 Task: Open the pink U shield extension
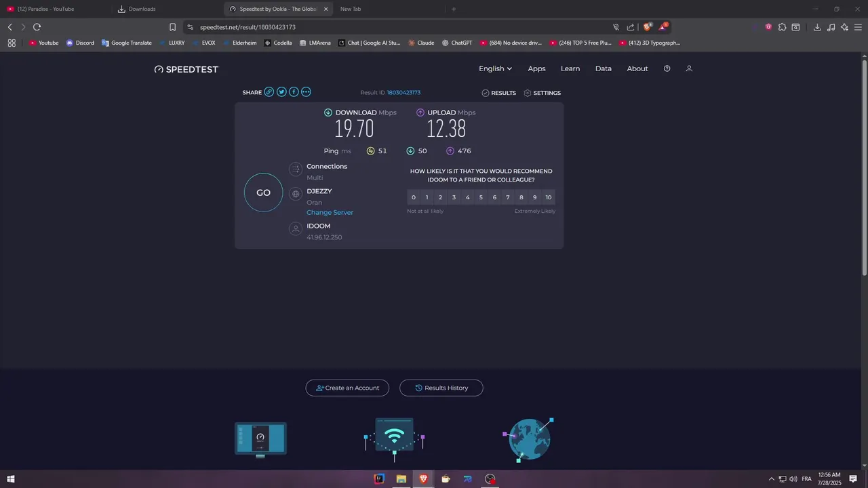coord(768,27)
